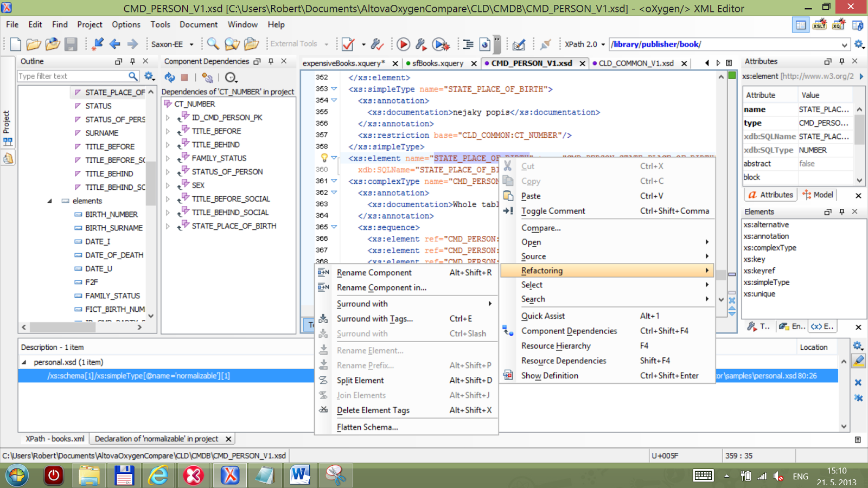Viewport: 868px width, 488px height.
Task: Click the Remove all results icon
Action: tap(858, 397)
